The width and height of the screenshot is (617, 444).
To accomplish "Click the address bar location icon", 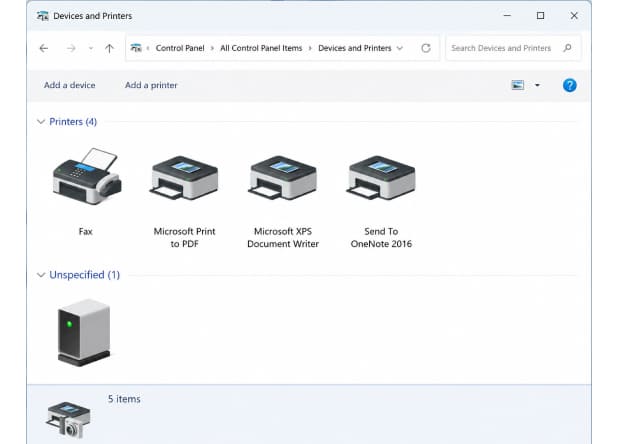I will pos(136,48).
